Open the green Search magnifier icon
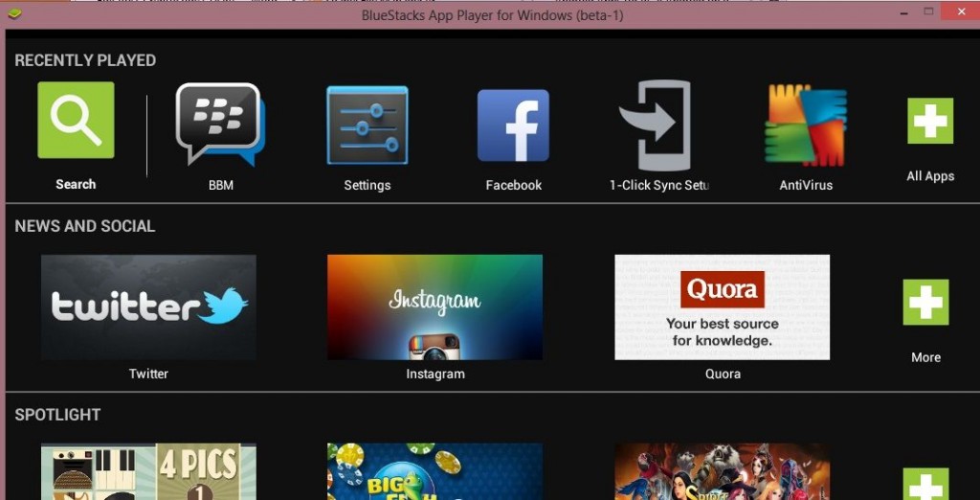 [x=76, y=120]
